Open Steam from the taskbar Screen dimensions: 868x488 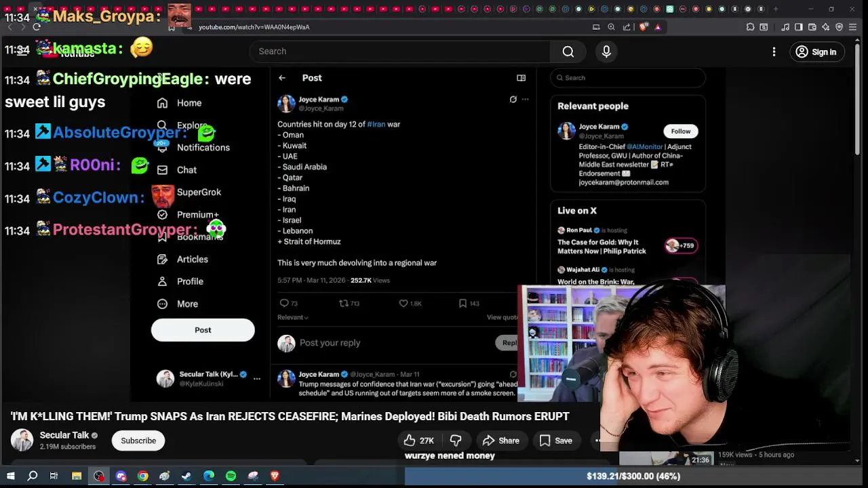tap(186, 476)
